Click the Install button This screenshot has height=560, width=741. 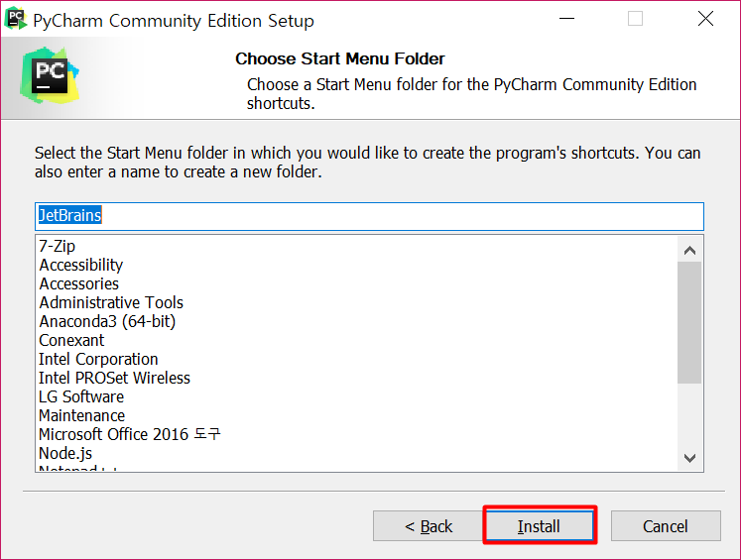point(539,526)
